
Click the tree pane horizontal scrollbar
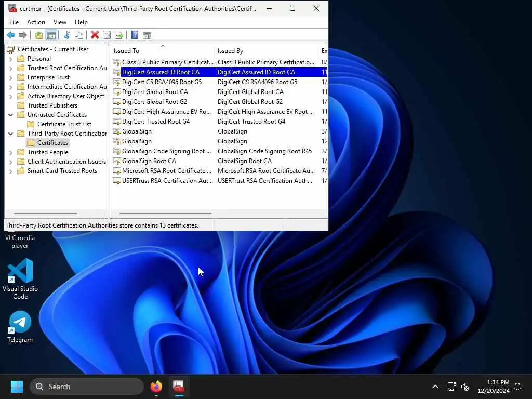coord(46,214)
